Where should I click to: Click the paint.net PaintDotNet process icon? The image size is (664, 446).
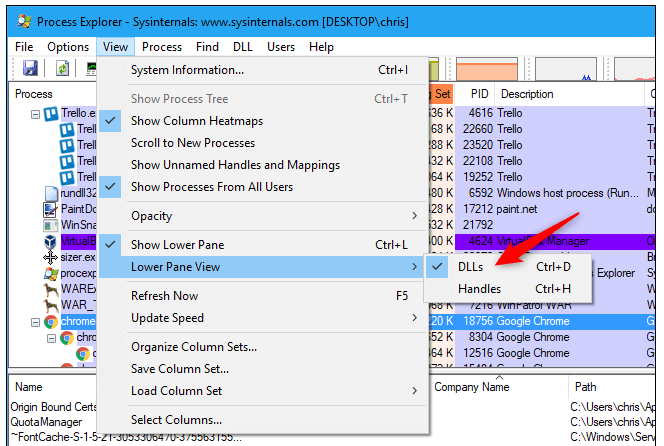(51, 209)
